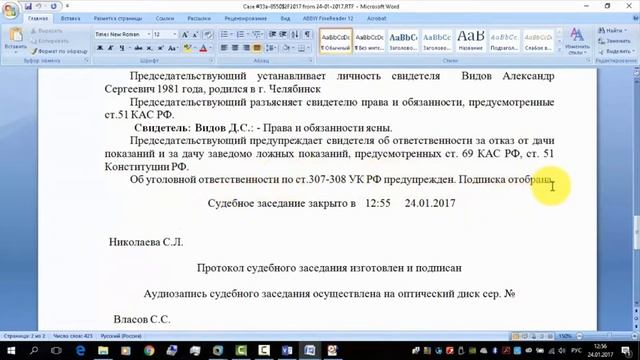The image size is (640, 360).
Task: Paste clipboard using Вставить button
Action: (16, 40)
